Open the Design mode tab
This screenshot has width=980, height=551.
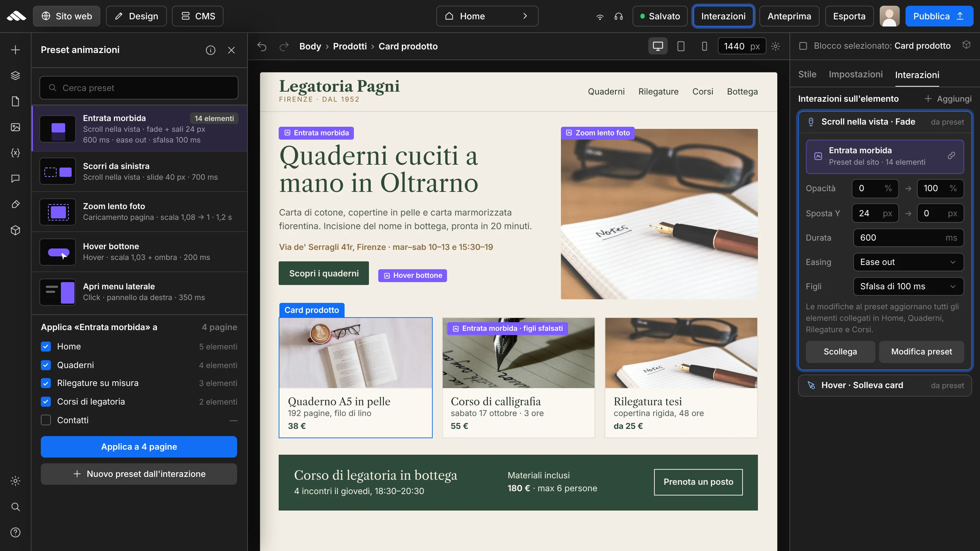click(136, 16)
